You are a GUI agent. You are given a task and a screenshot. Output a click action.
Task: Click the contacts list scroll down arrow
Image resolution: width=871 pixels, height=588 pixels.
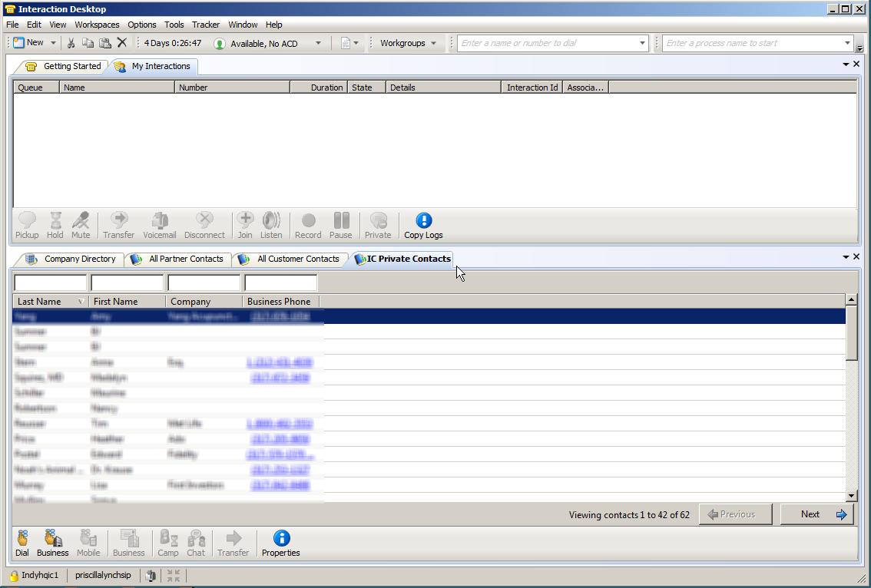pos(851,496)
